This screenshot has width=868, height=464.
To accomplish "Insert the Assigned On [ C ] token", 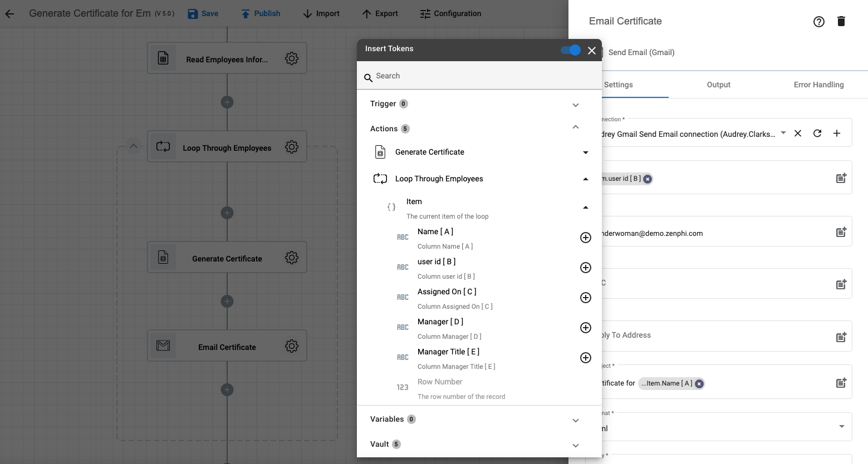I will click(586, 298).
